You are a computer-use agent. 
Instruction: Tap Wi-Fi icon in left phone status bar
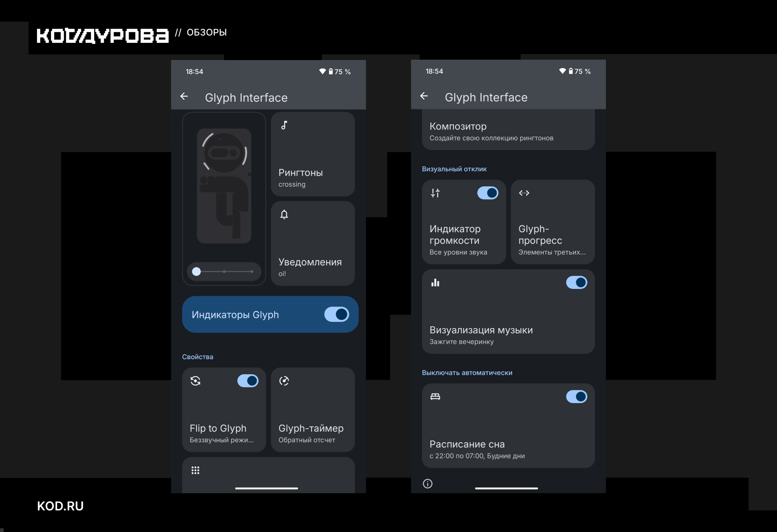coord(322,71)
